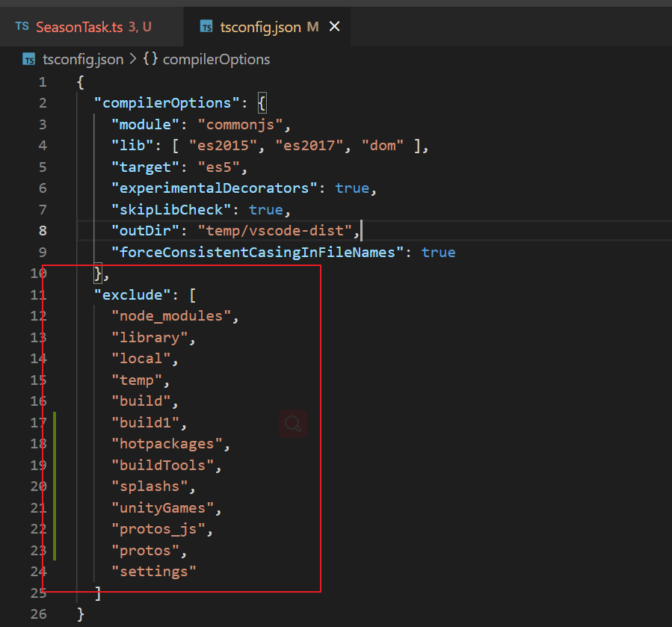Click line number 8 in the gutter

click(x=43, y=231)
